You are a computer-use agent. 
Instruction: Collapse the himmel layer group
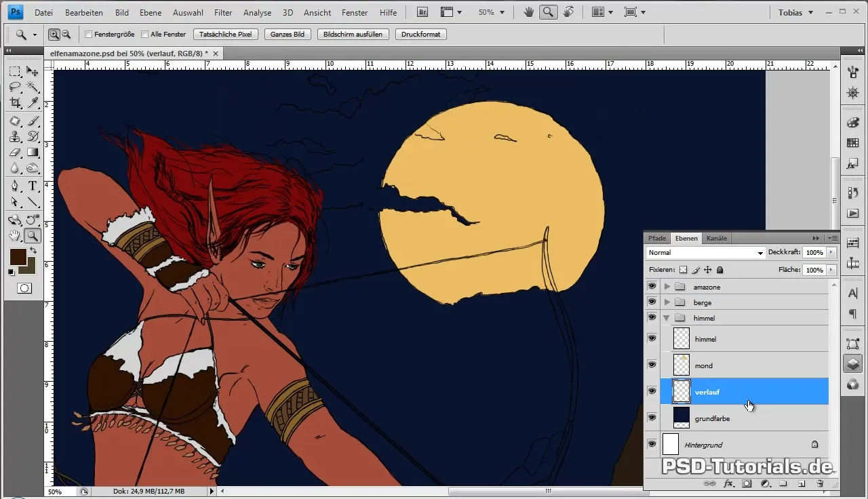[667, 318]
